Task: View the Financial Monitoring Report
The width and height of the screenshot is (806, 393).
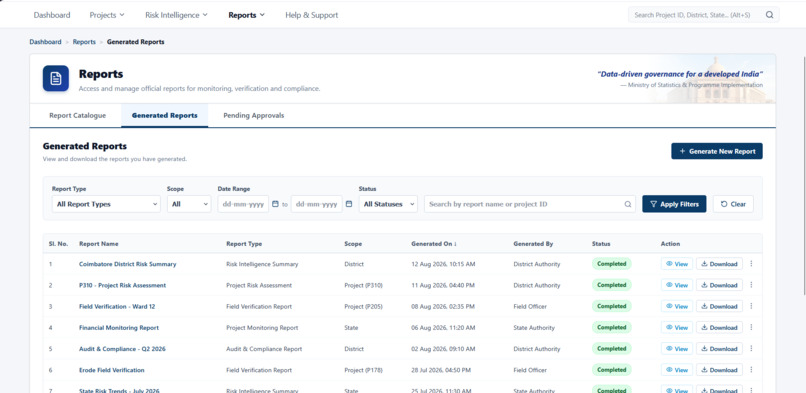Action: pos(676,327)
